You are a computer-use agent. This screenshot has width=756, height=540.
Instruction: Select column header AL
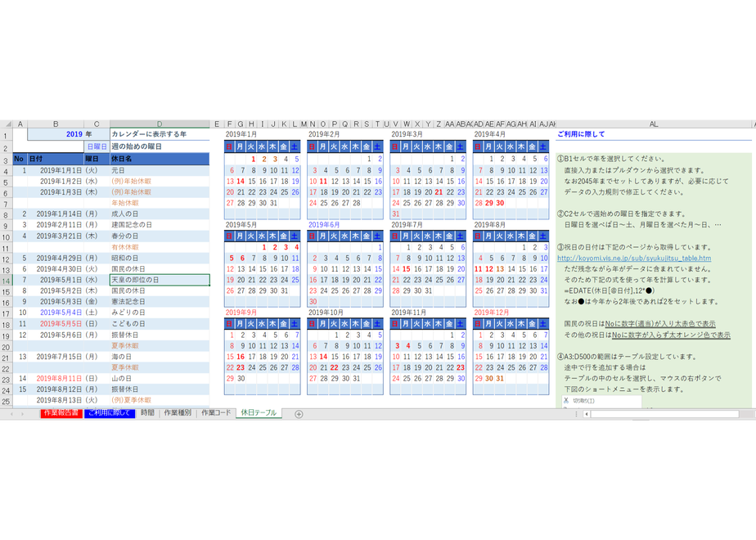tap(653, 124)
